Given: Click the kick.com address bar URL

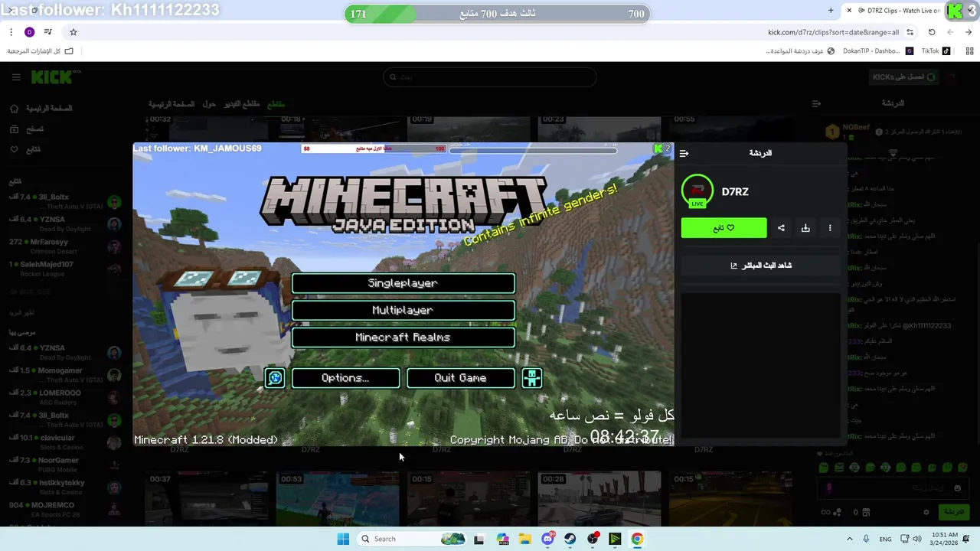Looking at the screenshot, I should (x=833, y=32).
